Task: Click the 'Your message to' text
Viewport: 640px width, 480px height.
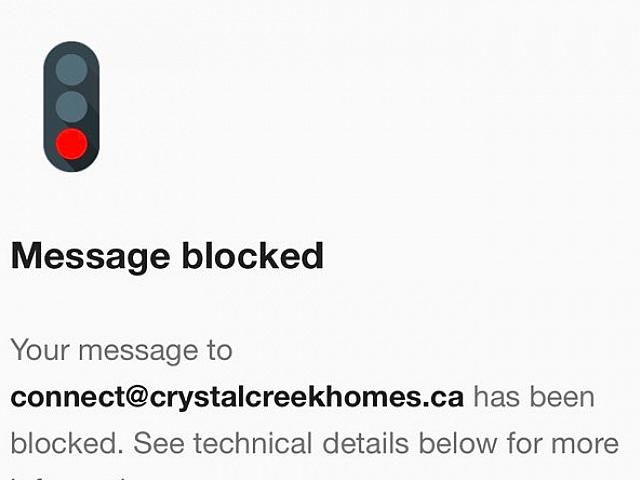Action: (x=122, y=350)
